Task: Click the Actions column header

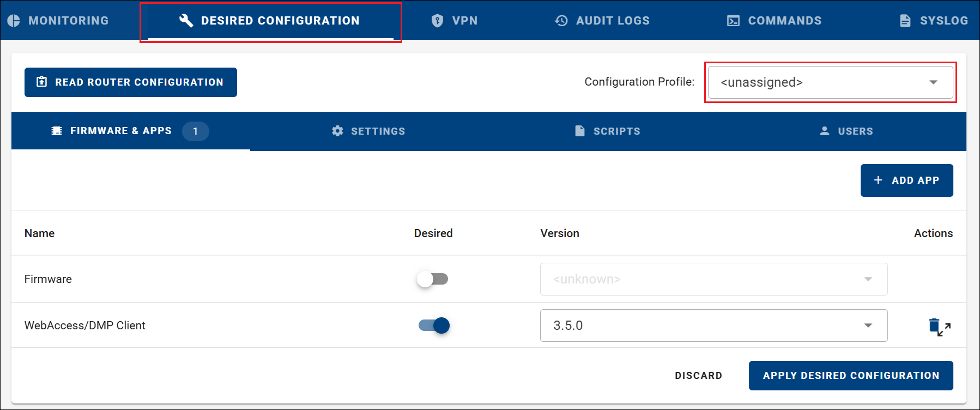Action: tap(934, 233)
